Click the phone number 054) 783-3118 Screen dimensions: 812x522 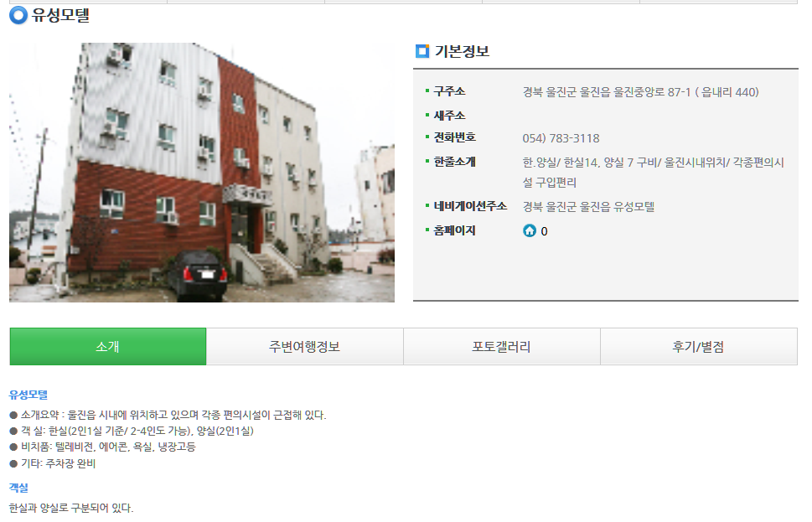(561, 138)
